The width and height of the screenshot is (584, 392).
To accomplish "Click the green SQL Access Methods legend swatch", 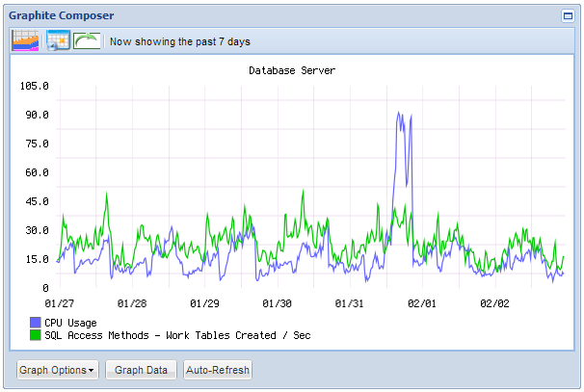I will click(35, 335).
